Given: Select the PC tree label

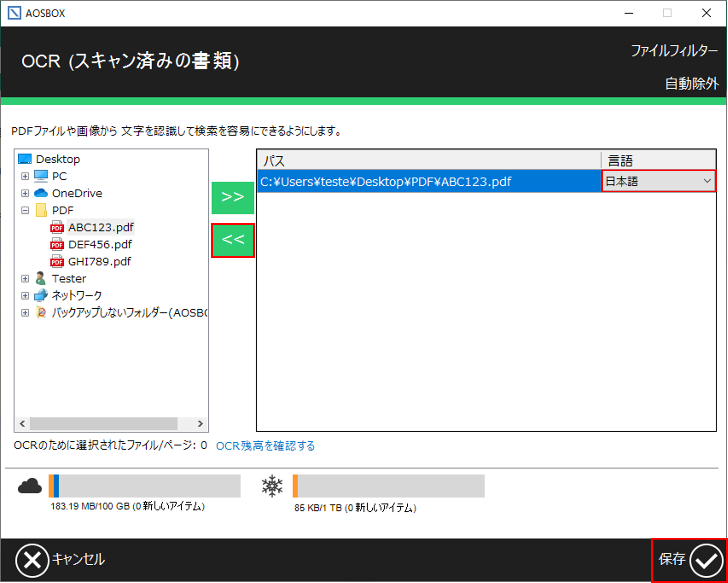Looking at the screenshot, I should pos(60,176).
